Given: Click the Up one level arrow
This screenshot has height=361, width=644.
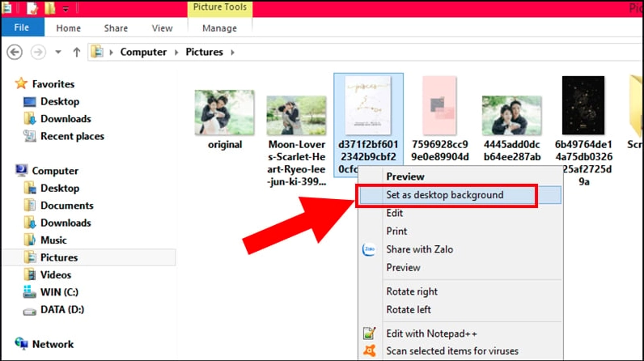Looking at the screenshot, I should [77, 52].
